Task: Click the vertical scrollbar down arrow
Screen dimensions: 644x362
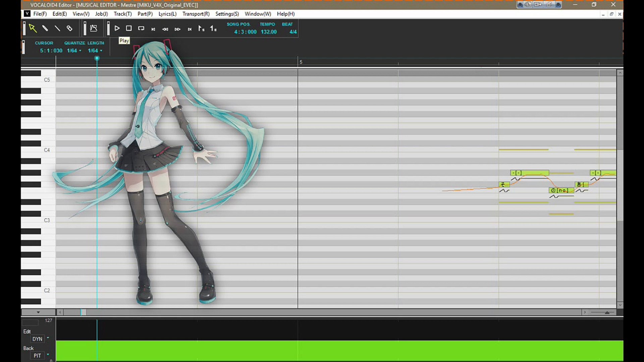Action: point(620,305)
